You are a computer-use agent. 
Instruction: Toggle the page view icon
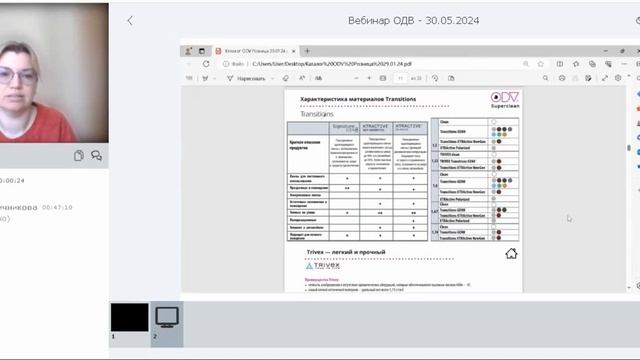(x=451, y=78)
